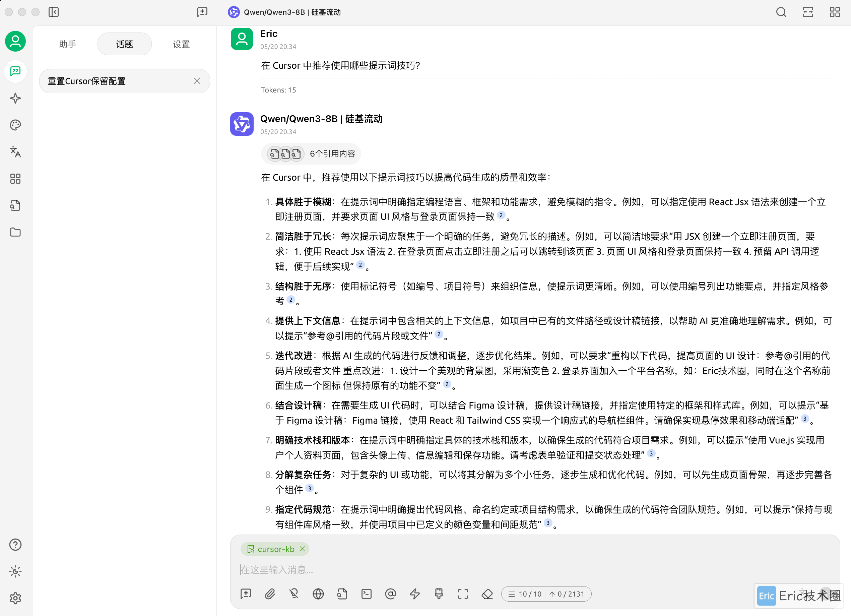The image size is (851, 616).
Task: Click the clear context brush icon
Action: click(x=439, y=594)
